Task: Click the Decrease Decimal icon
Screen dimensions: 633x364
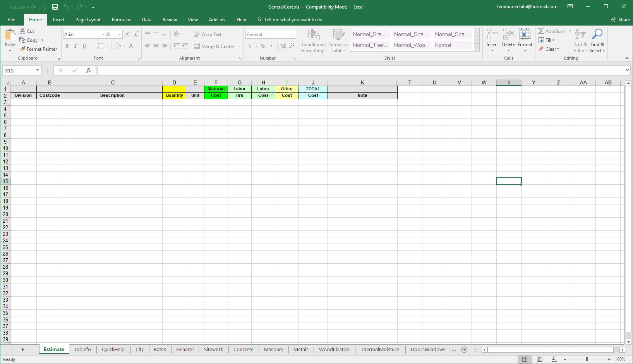Action: tap(292, 46)
